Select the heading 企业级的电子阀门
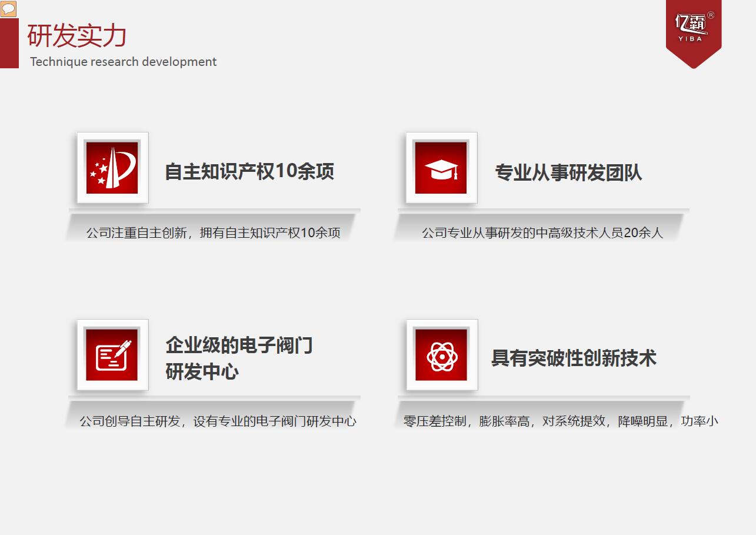The height and width of the screenshot is (535, 756). point(239,345)
